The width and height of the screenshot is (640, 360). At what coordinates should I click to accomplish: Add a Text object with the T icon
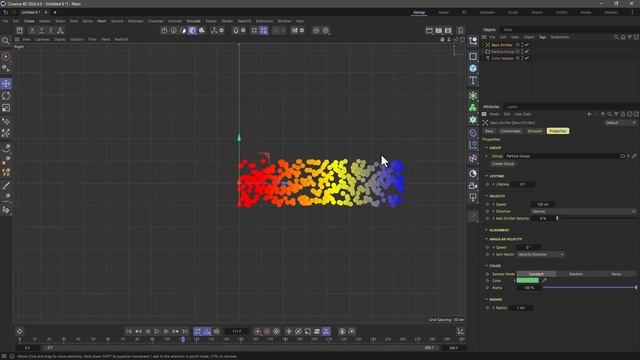point(473,80)
